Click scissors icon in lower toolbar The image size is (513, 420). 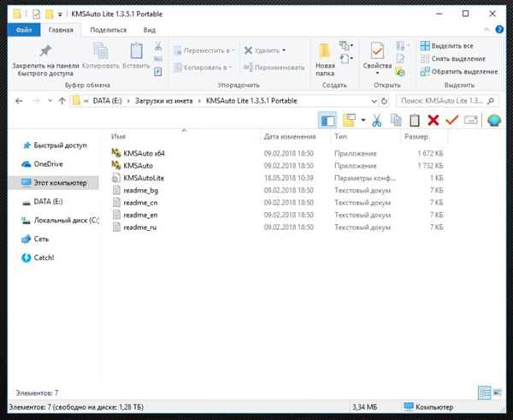(376, 121)
